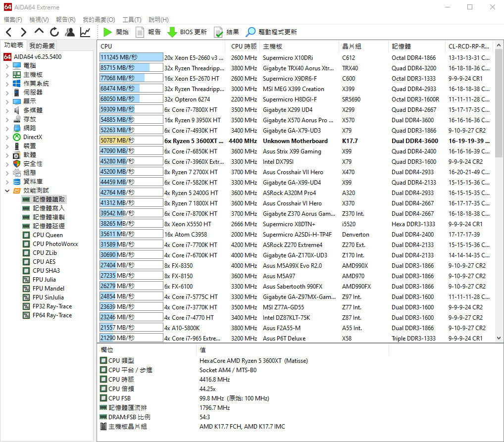The width and height of the screenshot is (504, 442).
Task: Switch to the 功能表 tab in sidebar
Action: coord(13,45)
